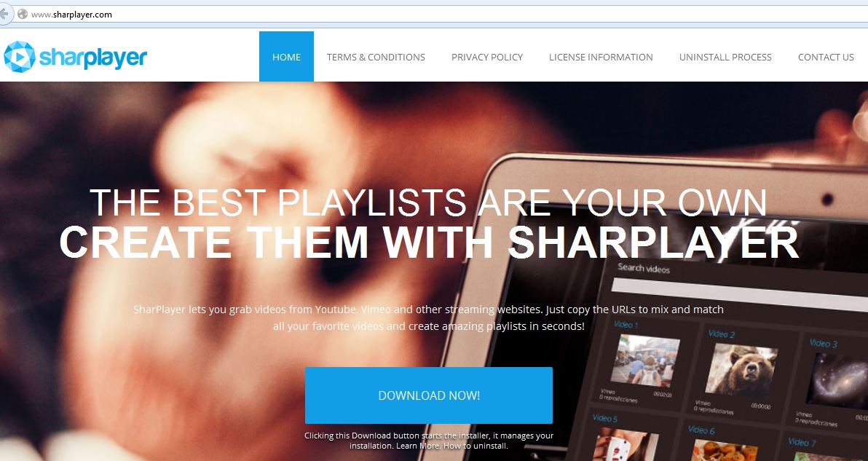This screenshot has width=868, height=461.
Task: View the UNINSTALL PROCESS page
Action: 725,57
